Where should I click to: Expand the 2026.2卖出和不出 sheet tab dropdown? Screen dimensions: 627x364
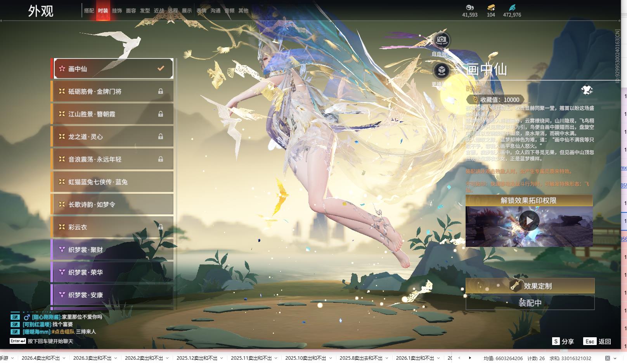point(167,358)
